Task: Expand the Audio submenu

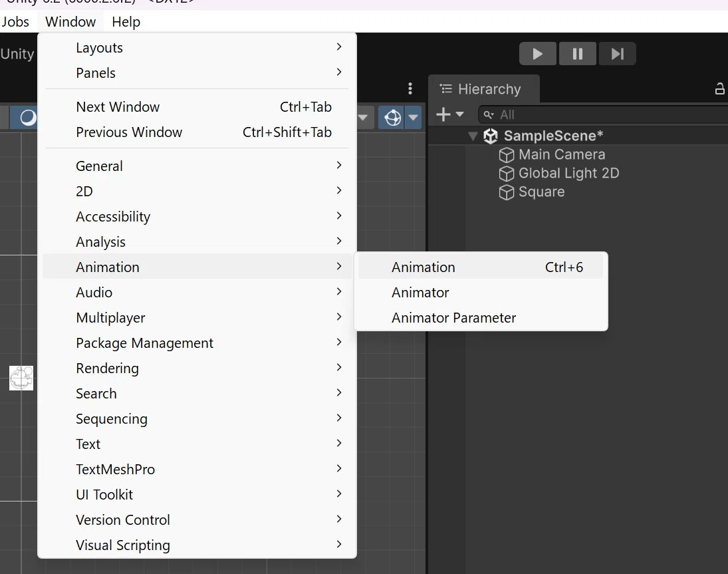Action: coord(197,293)
